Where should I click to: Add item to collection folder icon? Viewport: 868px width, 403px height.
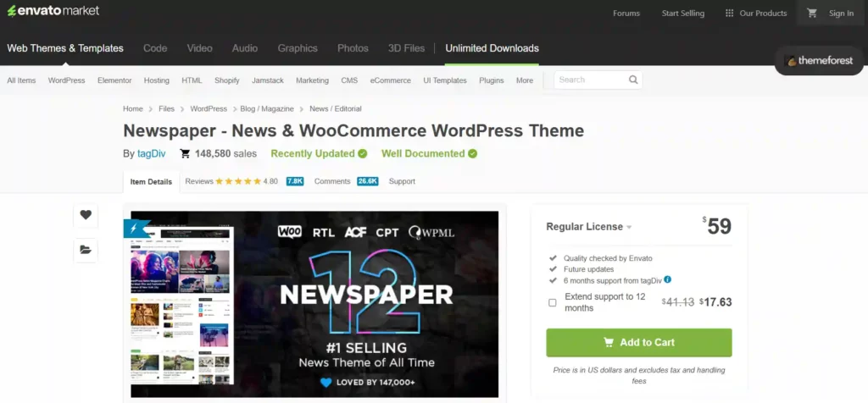(x=86, y=249)
